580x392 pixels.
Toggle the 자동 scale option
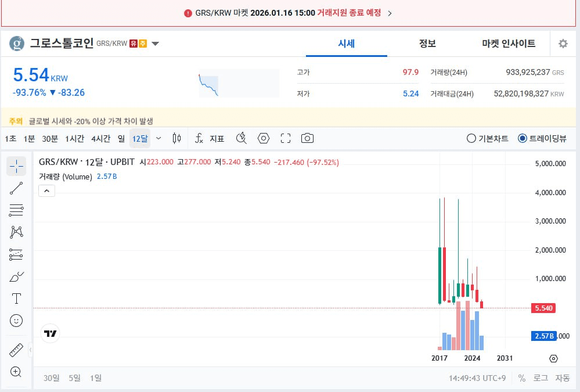[562, 378]
